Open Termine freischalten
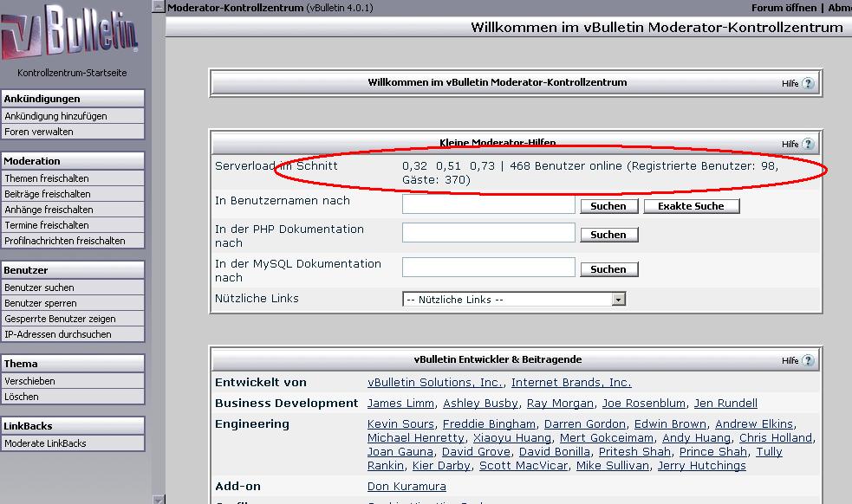The width and height of the screenshot is (852, 504). [73, 225]
